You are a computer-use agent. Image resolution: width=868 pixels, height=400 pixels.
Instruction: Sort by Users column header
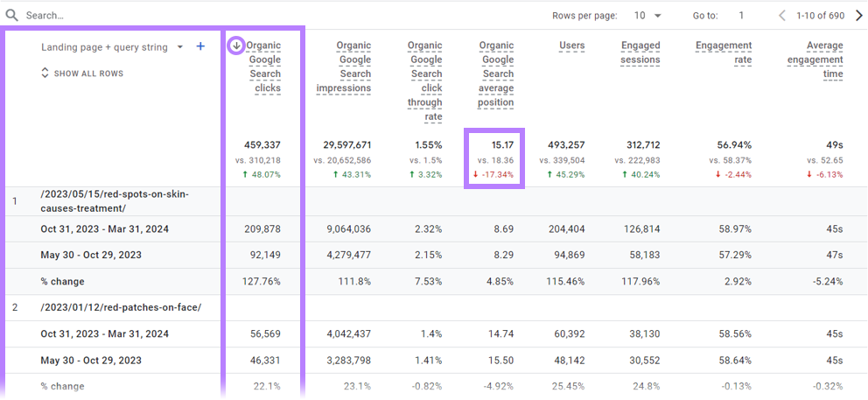click(x=571, y=46)
